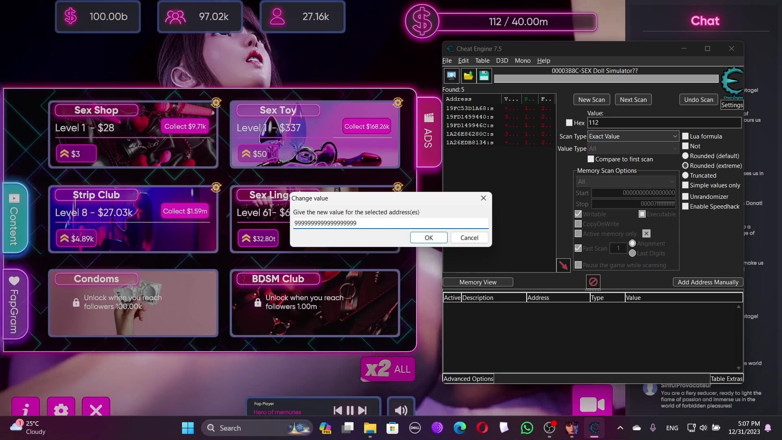This screenshot has height=440, width=782.
Task: Click the Cheat Engine logo icon
Action: click(732, 81)
